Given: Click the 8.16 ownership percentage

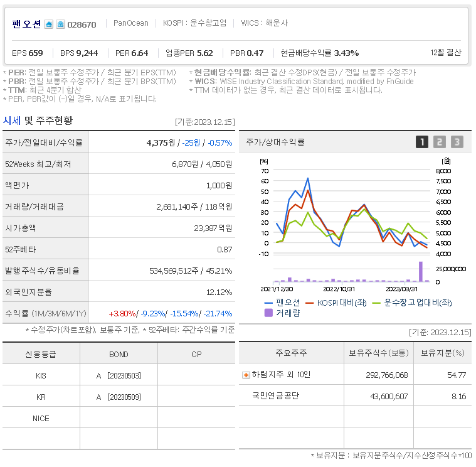Looking at the screenshot, I should coord(458,396).
